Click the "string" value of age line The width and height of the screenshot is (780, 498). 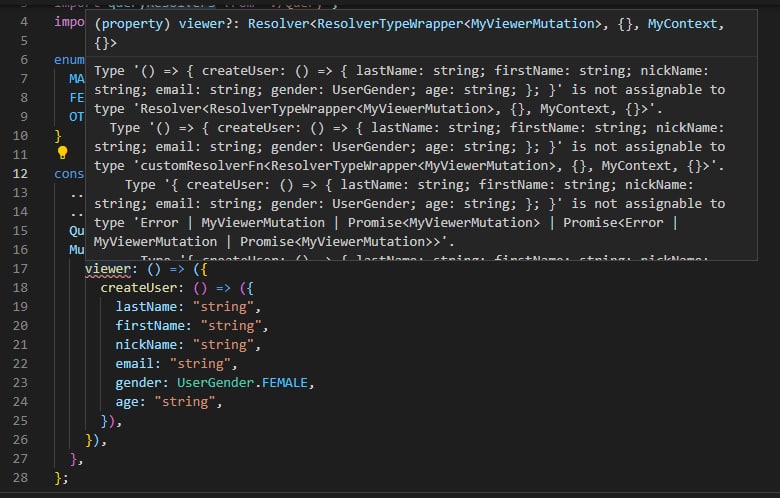(185, 402)
